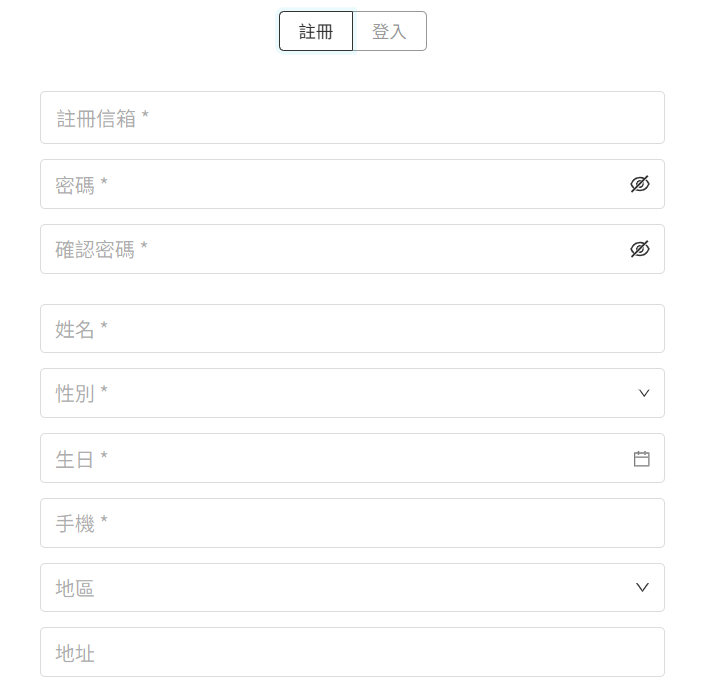725x683 pixels.
Task: Toggle visibility for 確認密碼 eye icon
Action: click(640, 249)
